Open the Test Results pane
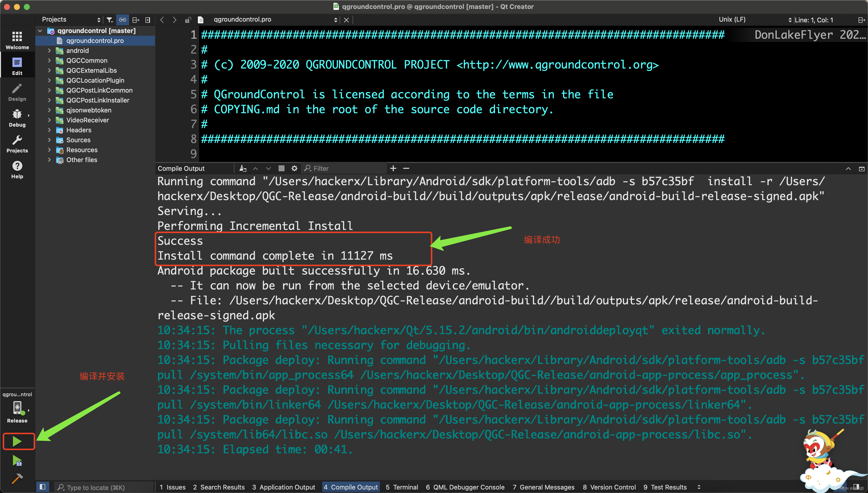Image resolution: width=868 pixels, height=493 pixels. click(x=665, y=487)
